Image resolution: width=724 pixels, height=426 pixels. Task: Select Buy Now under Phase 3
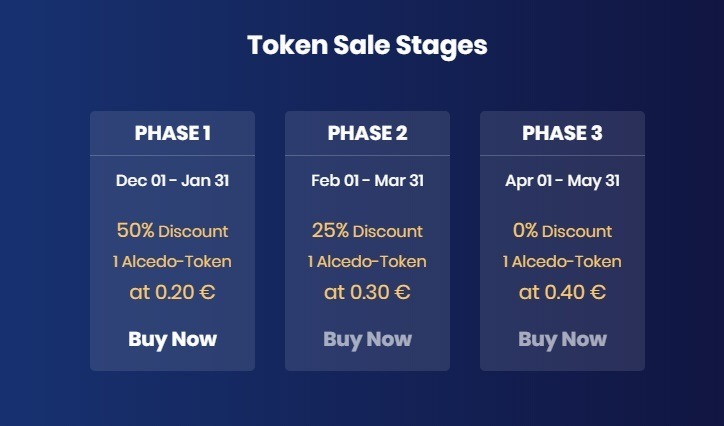(562, 339)
